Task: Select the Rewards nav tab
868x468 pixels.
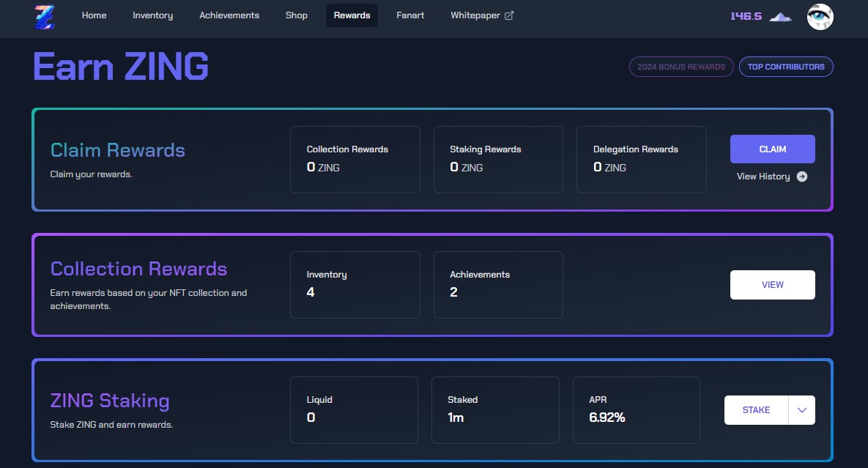Action: coord(352,15)
